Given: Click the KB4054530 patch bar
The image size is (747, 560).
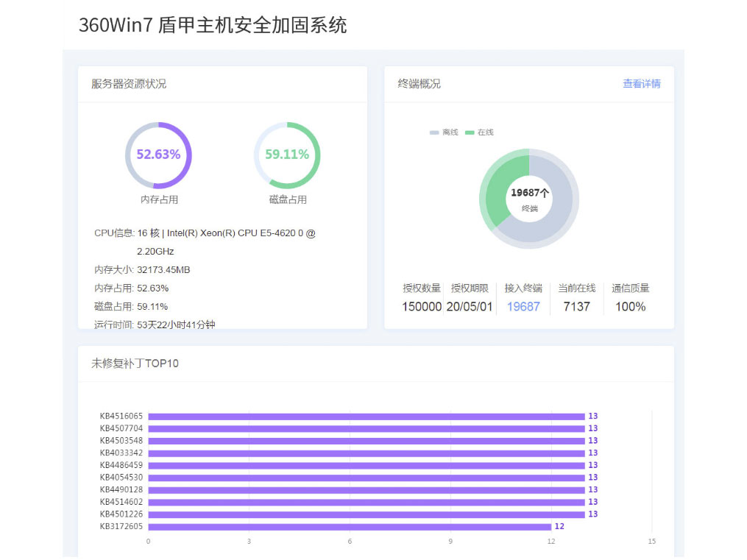Looking at the screenshot, I should coord(367,478).
